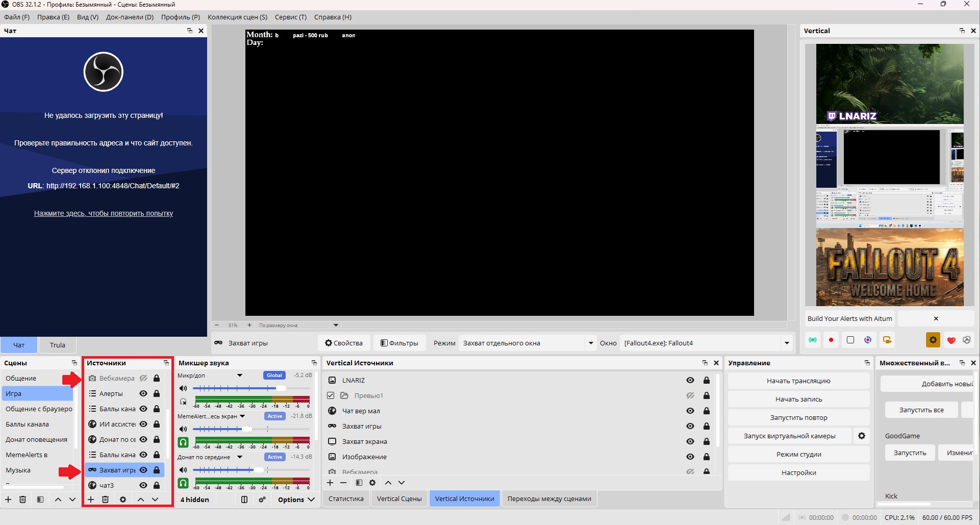Uncheck the Превью1 group checkbox
The width and height of the screenshot is (980, 525).
coord(331,395)
